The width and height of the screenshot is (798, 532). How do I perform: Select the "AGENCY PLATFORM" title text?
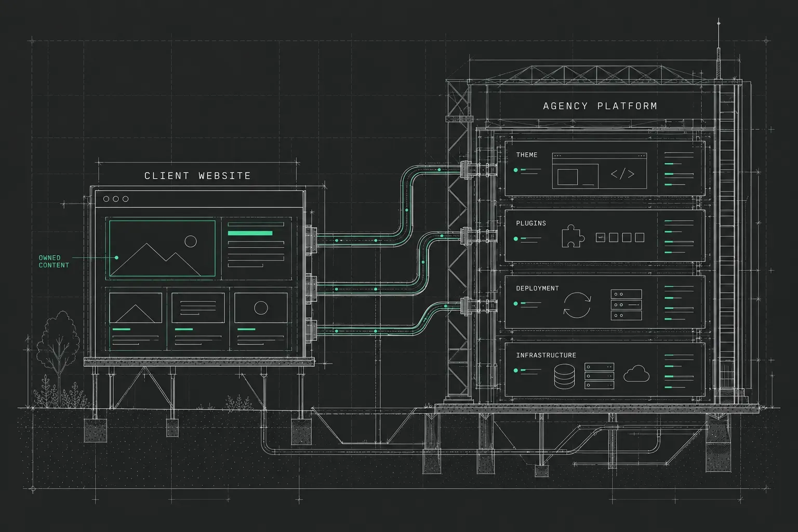click(600, 106)
